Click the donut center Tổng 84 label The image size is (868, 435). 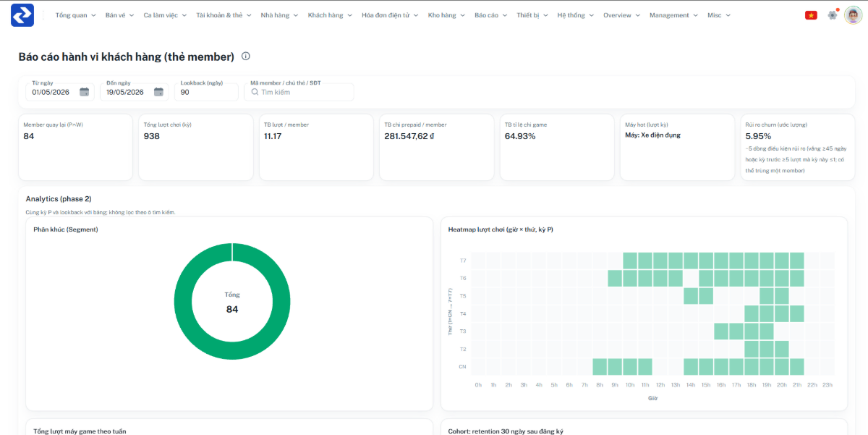tap(232, 303)
